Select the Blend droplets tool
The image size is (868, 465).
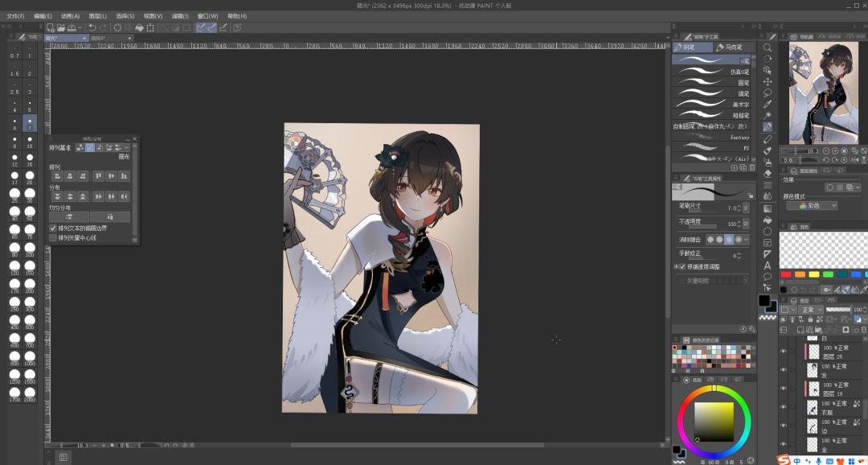[x=768, y=196]
